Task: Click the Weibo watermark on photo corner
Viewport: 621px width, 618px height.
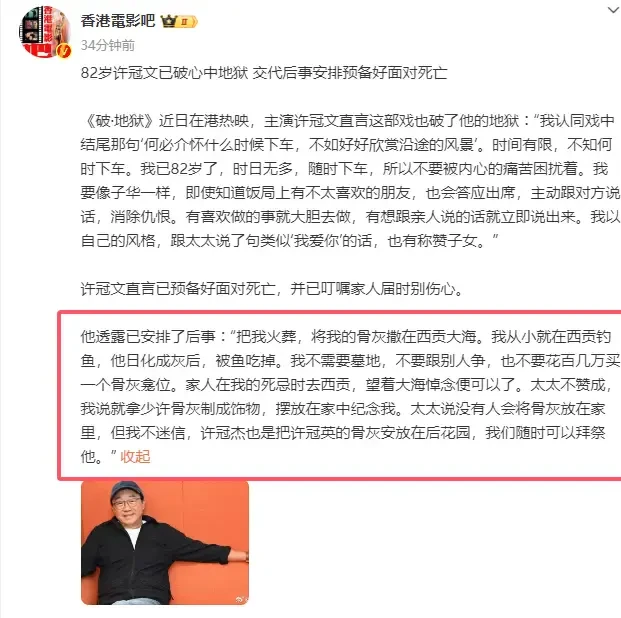Action: coord(240,599)
